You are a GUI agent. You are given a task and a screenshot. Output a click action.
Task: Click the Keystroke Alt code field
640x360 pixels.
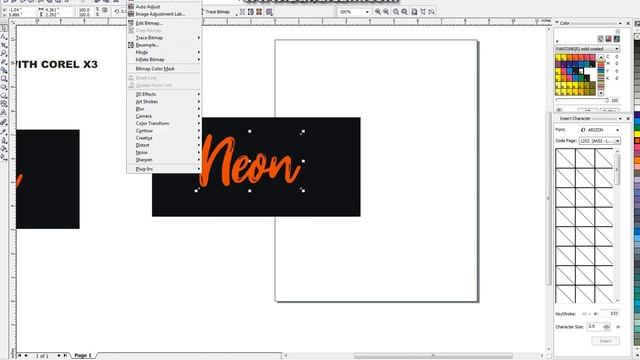610,313
